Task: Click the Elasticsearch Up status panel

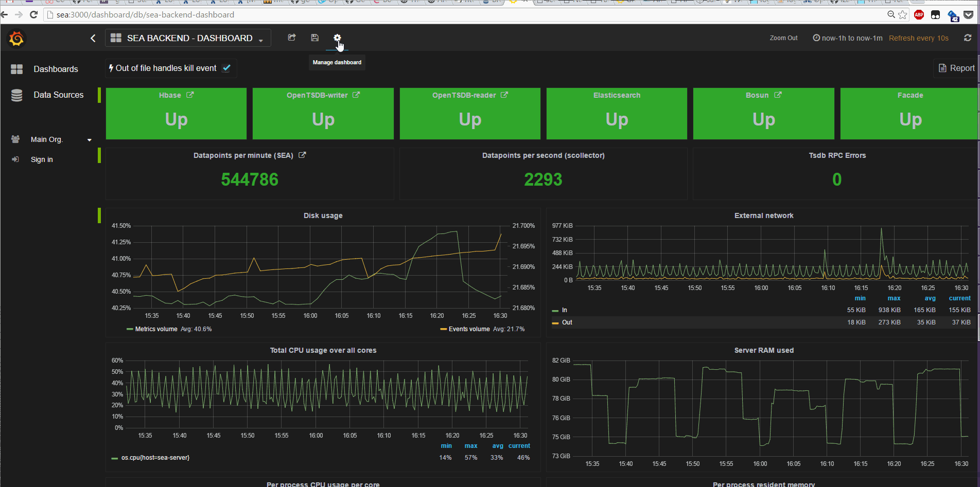Action: pyautogui.click(x=617, y=114)
